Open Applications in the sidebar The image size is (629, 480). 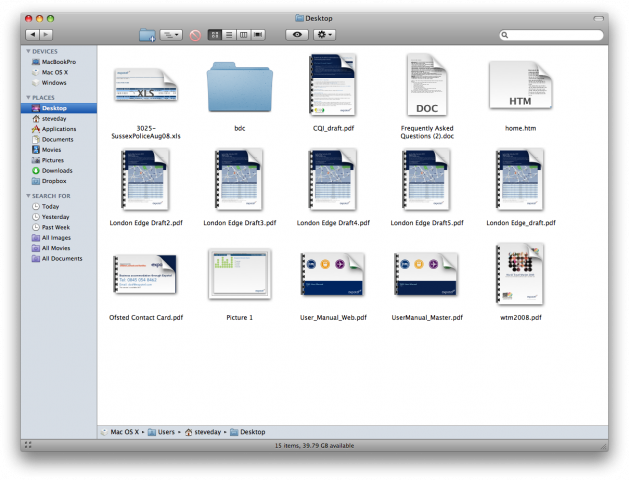coord(59,129)
